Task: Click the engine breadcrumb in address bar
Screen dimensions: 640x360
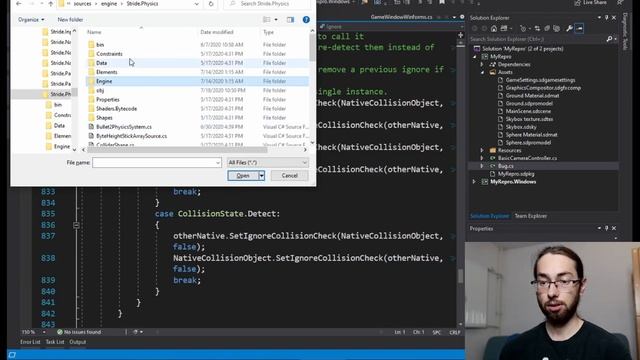Action: coord(109,4)
